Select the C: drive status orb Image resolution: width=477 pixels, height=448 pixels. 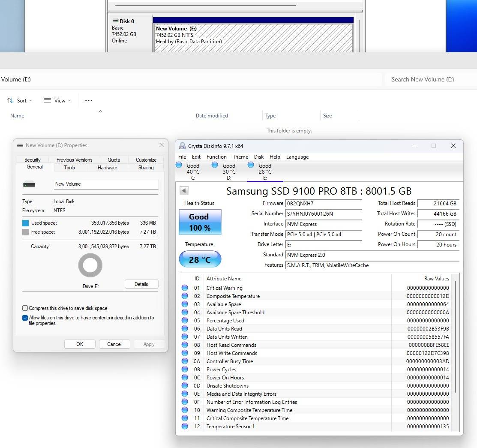coord(179,165)
